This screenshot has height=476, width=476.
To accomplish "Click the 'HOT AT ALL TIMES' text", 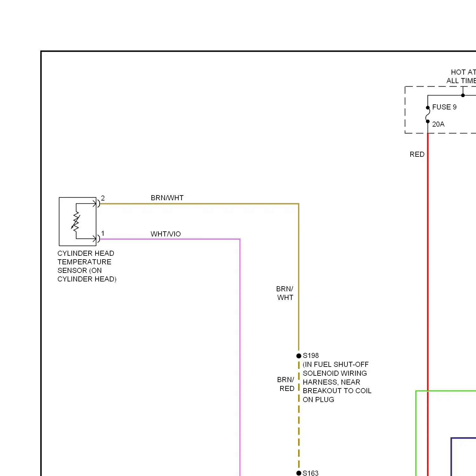I will pos(461,76).
